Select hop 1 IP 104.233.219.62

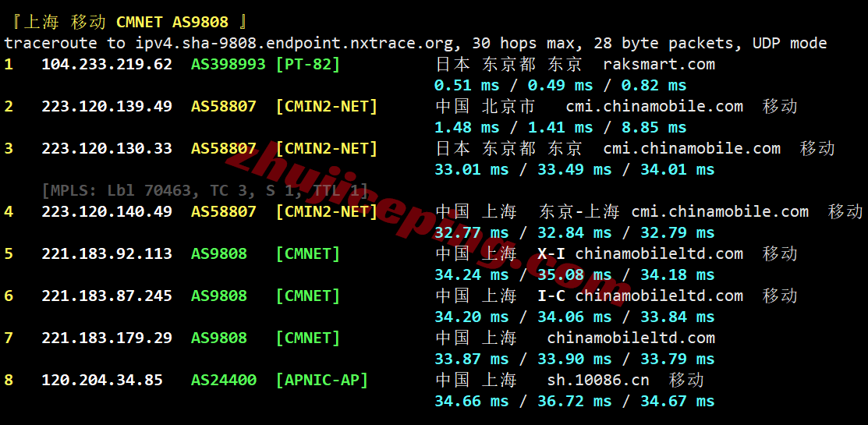(x=107, y=64)
